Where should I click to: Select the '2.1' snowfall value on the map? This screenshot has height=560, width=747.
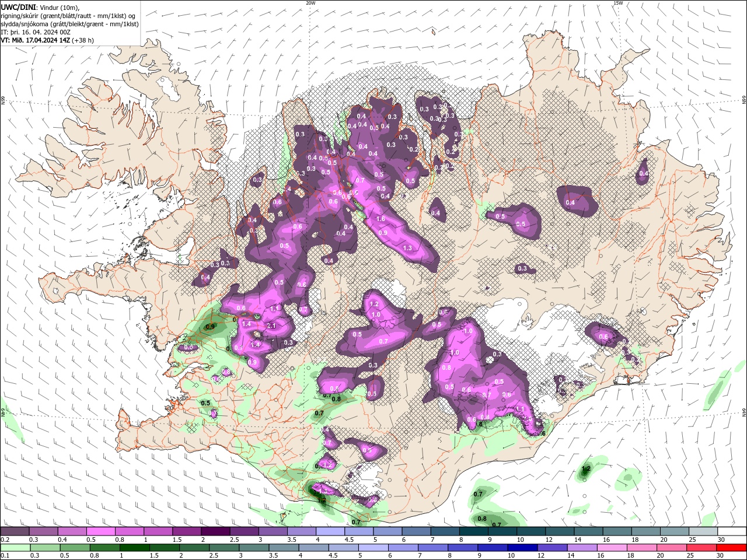pyautogui.click(x=271, y=326)
